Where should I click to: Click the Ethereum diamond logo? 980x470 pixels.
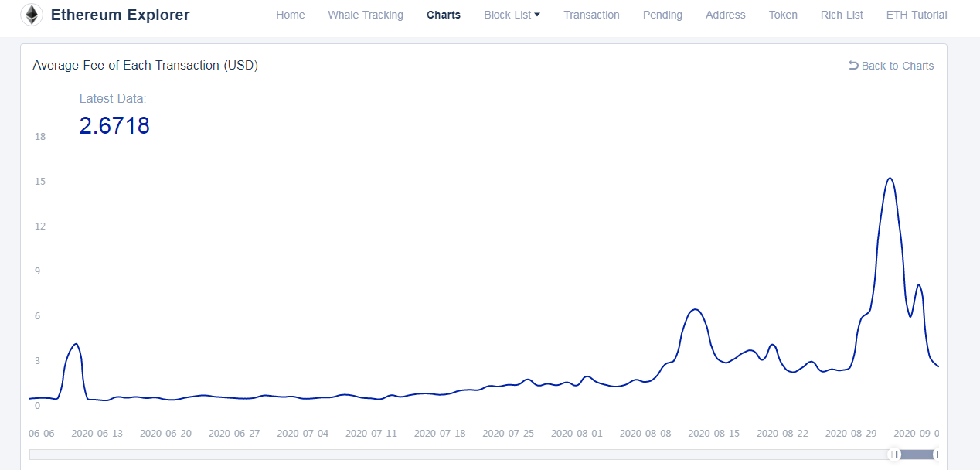[x=32, y=15]
